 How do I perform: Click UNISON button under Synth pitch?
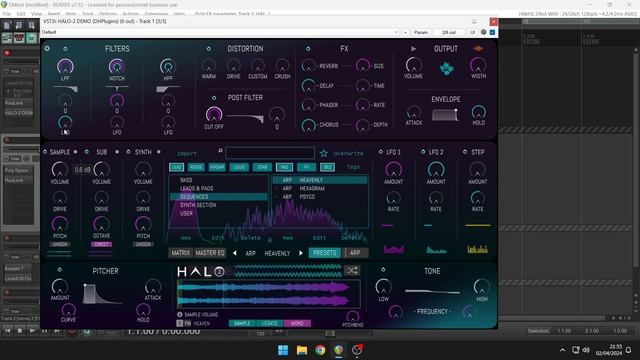[x=143, y=244]
